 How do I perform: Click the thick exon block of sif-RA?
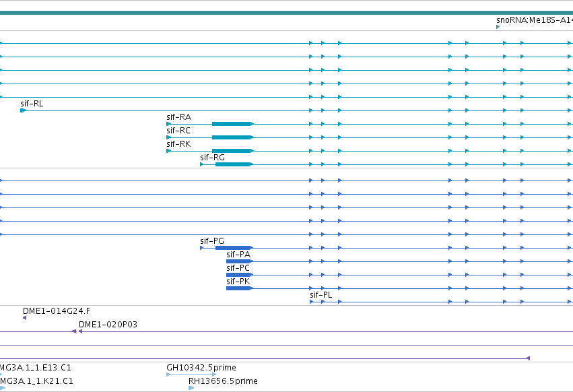coord(232,124)
